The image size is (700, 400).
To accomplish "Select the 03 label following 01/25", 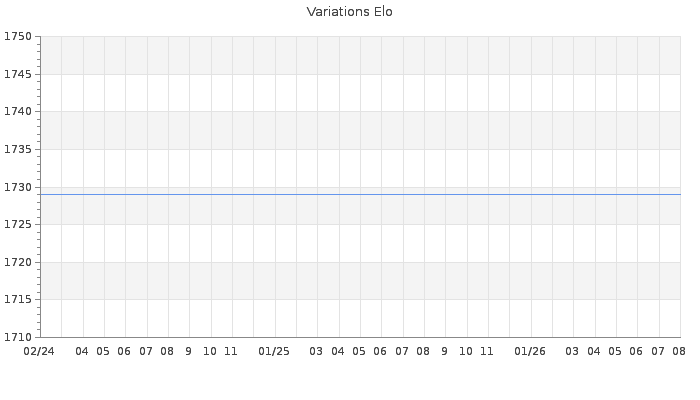I will [316, 352].
